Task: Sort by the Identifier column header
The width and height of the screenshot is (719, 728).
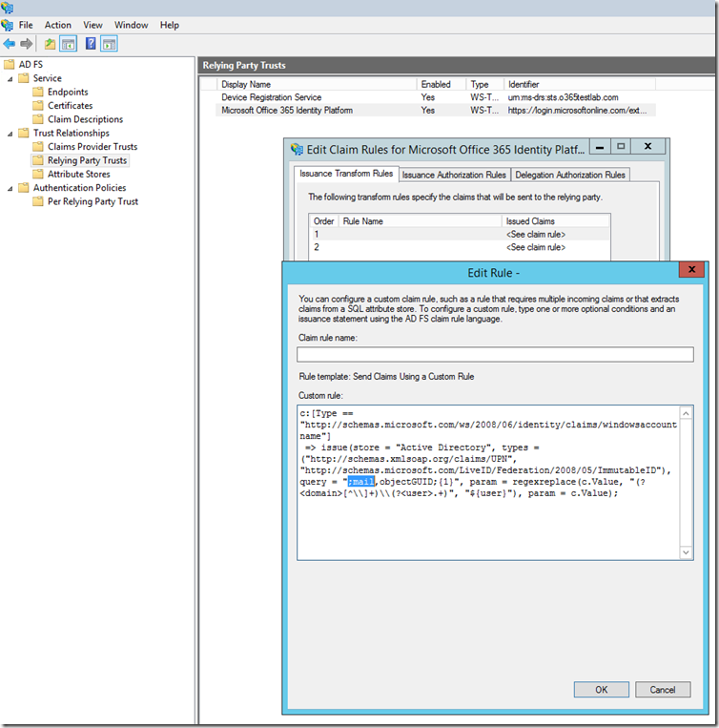Action: coord(580,84)
